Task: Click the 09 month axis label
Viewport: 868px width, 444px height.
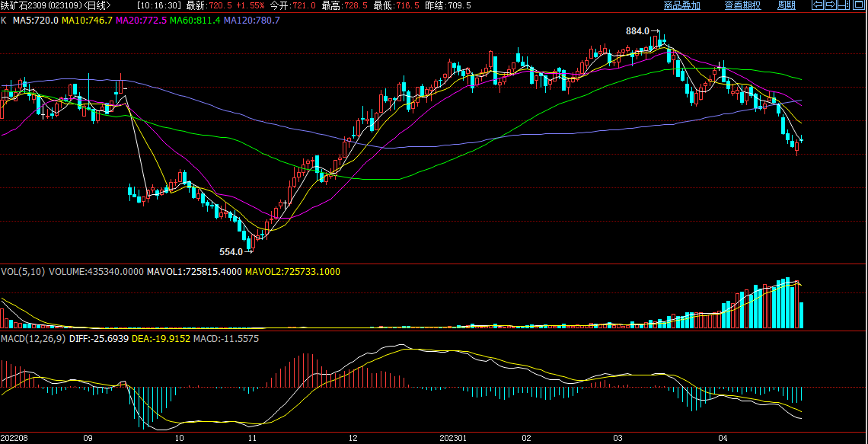Action: (88, 438)
